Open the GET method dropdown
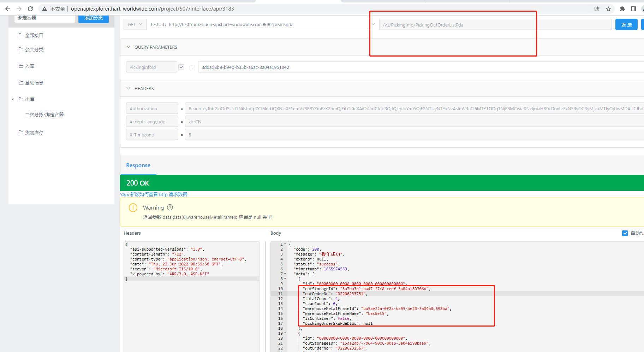 [x=135, y=24]
